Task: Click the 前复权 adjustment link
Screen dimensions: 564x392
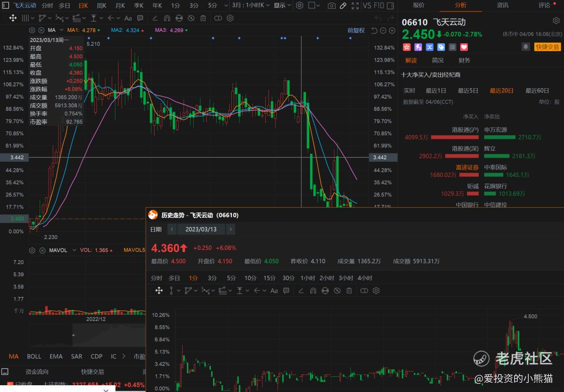Action: (356, 31)
